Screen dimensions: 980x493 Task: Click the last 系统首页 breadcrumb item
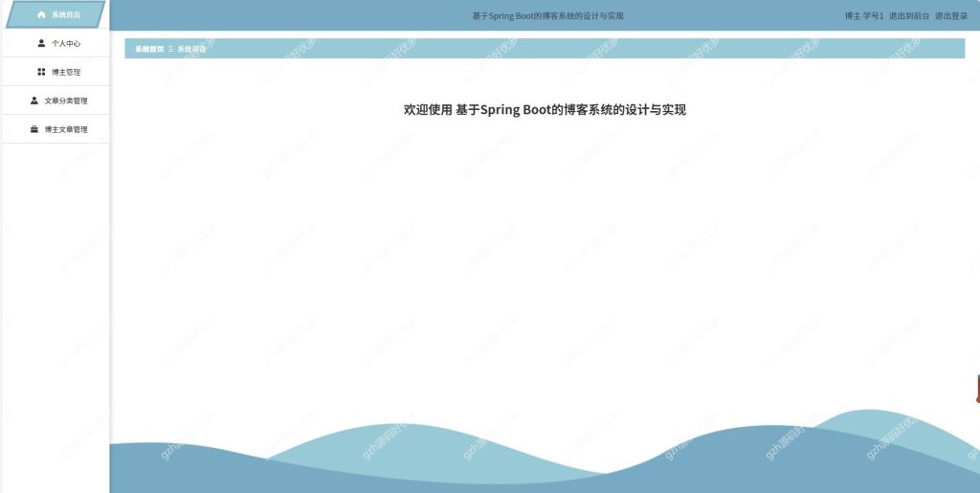pyautogui.click(x=191, y=49)
